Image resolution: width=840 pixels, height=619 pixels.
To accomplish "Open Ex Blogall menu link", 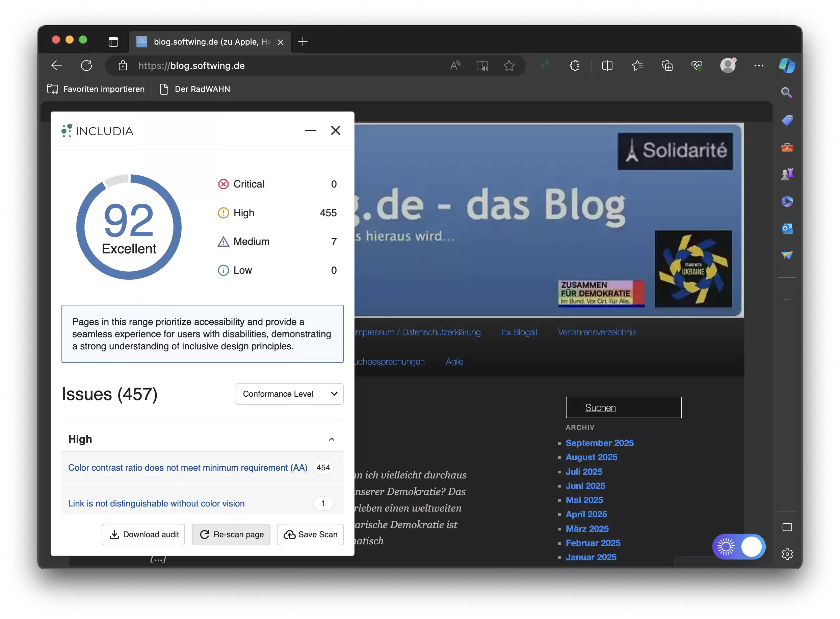I will click(x=519, y=332).
